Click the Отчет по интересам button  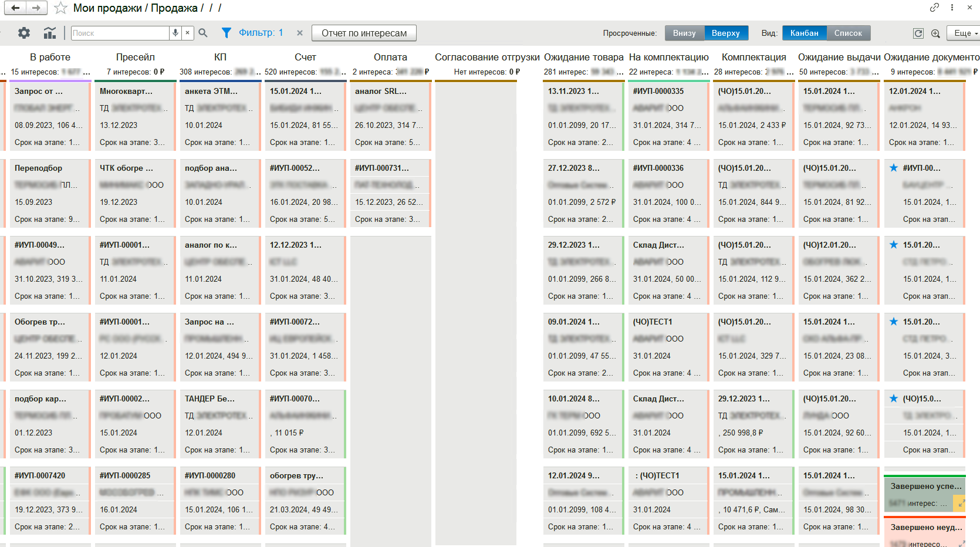click(x=364, y=33)
